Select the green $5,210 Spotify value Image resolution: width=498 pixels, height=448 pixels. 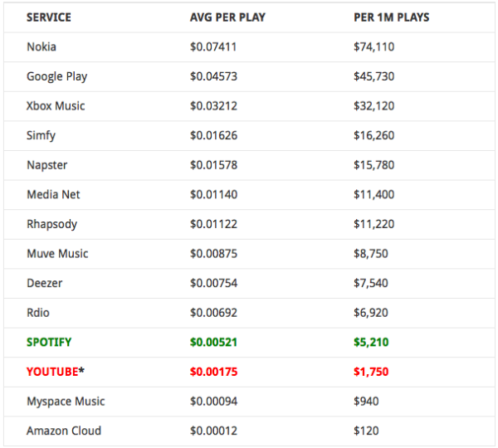click(371, 342)
